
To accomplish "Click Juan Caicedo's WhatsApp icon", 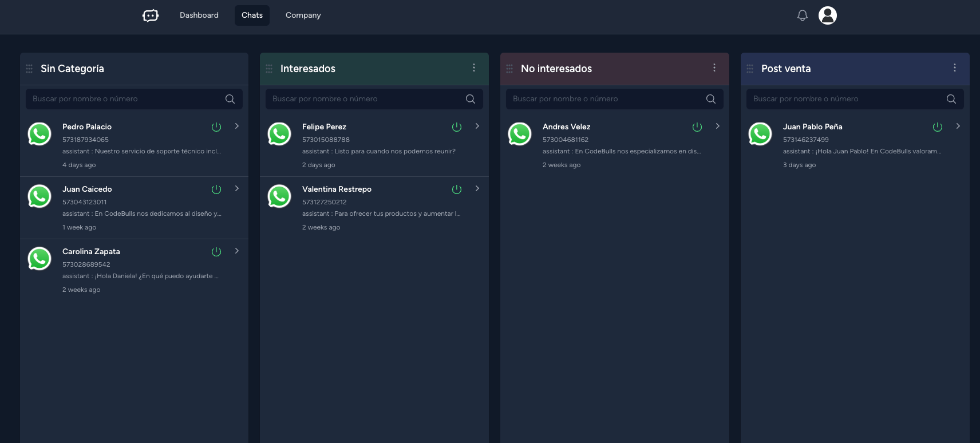I will pos(39,196).
